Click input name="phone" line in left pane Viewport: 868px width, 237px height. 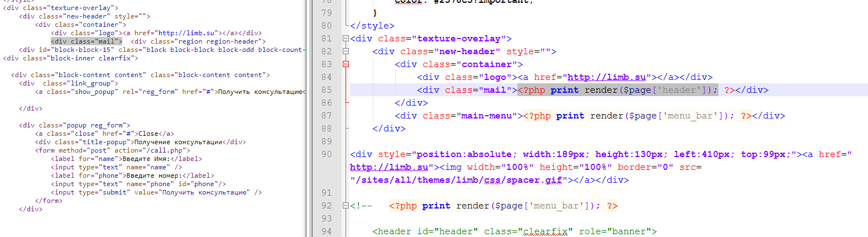(x=138, y=184)
